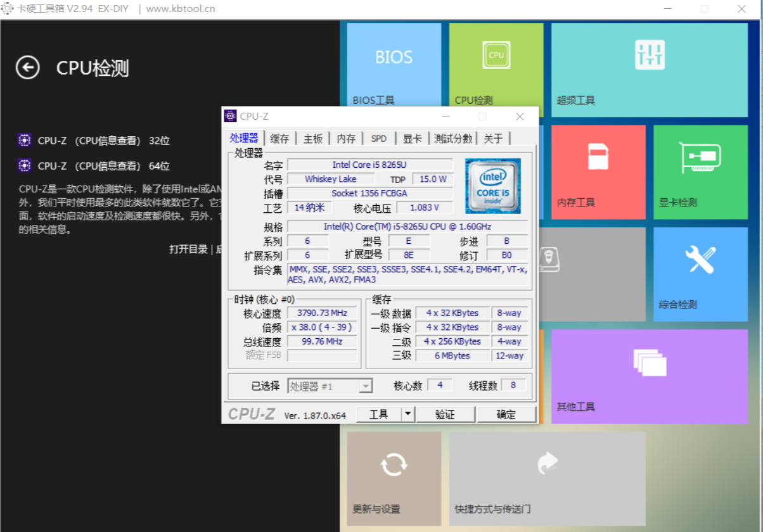Click the 三级 cache value 6 MBytes
The width and height of the screenshot is (763, 532).
coord(452,355)
